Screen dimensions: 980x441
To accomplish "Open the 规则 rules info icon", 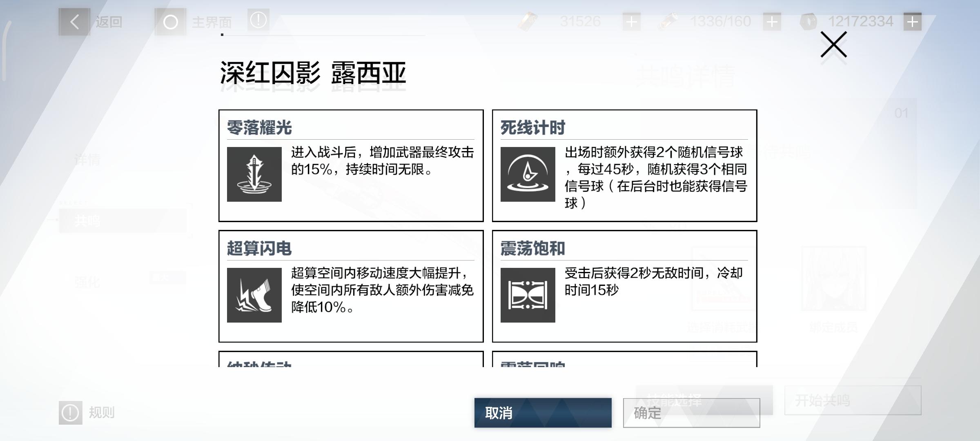I will (70, 412).
